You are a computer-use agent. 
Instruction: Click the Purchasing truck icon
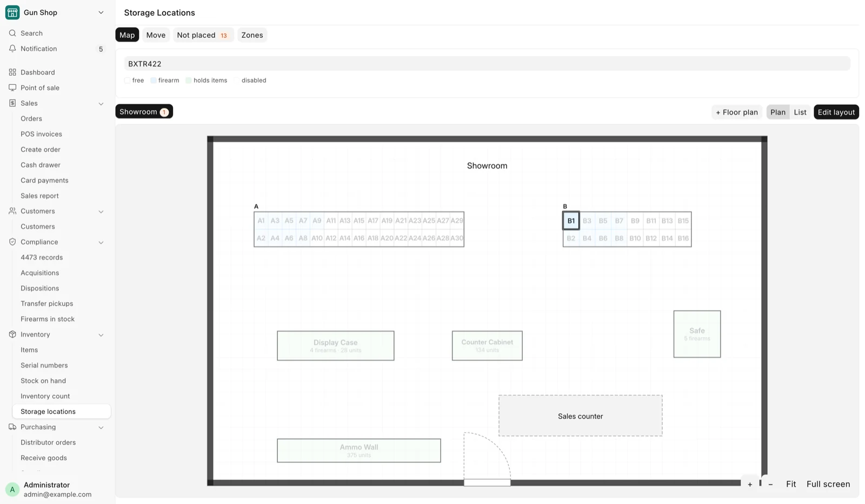pos(12,427)
